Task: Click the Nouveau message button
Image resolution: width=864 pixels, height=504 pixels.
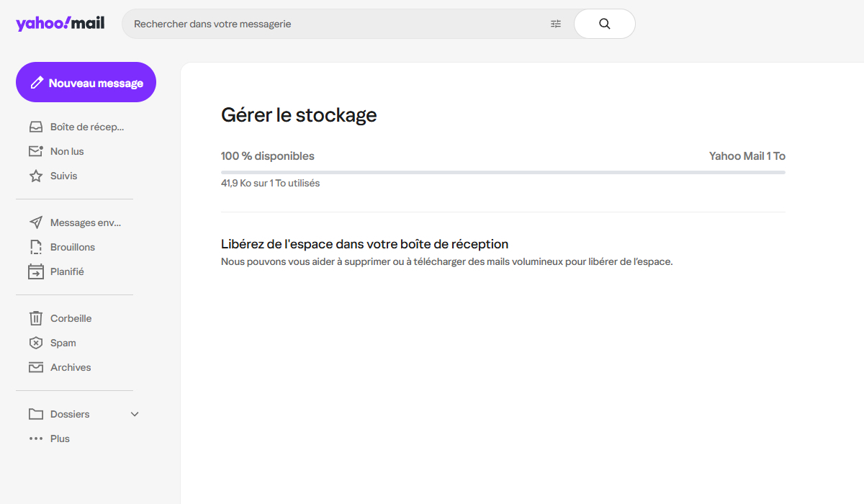Action: point(86,81)
